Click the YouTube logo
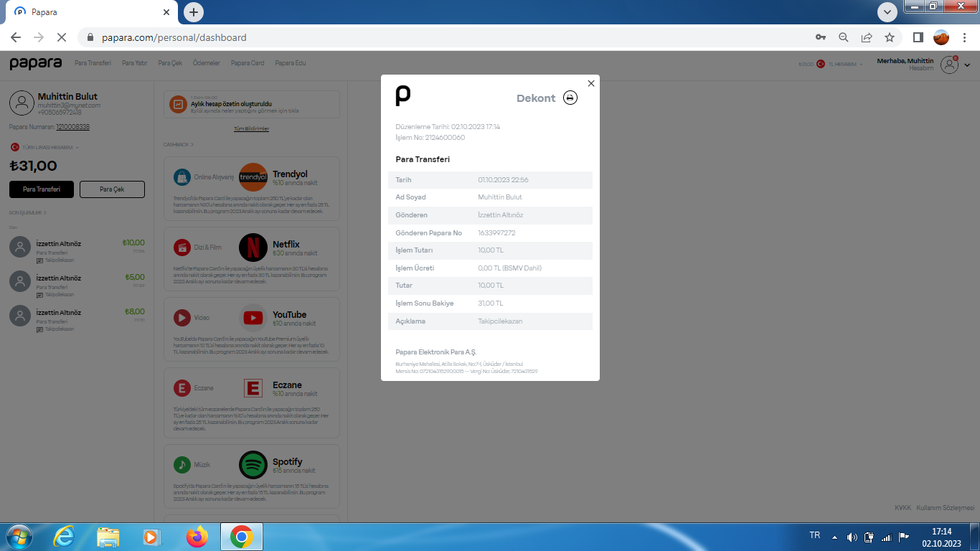The image size is (980, 551). 253,317
